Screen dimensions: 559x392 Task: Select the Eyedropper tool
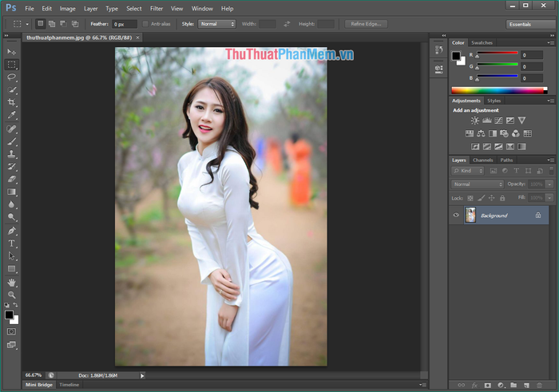[x=11, y=115]
